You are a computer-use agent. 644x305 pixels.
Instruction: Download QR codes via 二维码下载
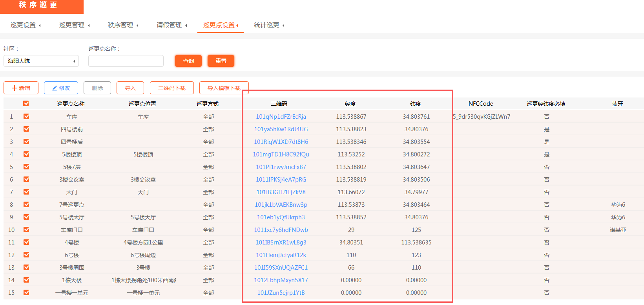[171, 88]
